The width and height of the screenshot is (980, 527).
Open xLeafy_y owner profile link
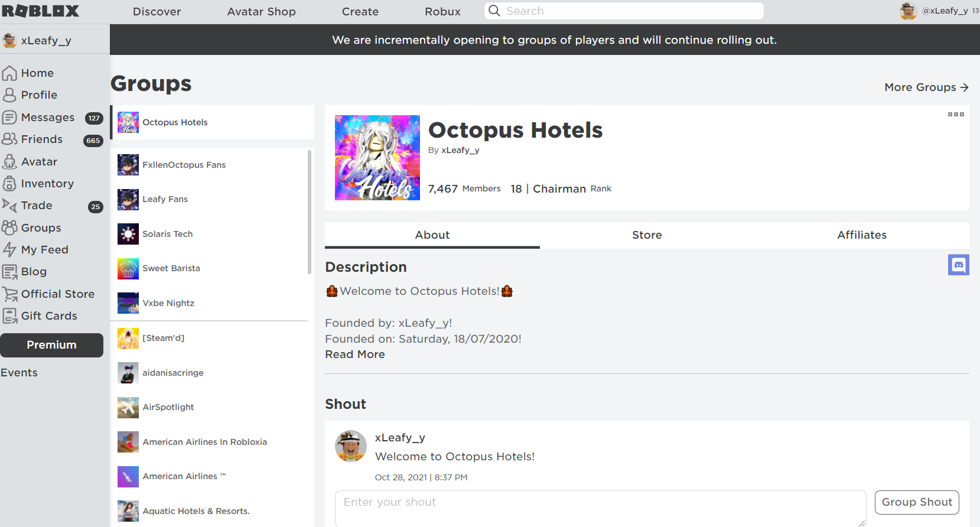[x=460, y=150]
